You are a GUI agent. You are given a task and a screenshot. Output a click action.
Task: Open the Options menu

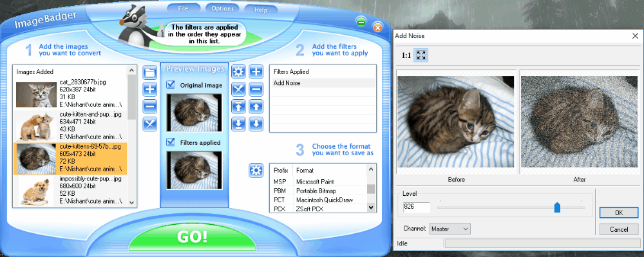tap(223, 8)
